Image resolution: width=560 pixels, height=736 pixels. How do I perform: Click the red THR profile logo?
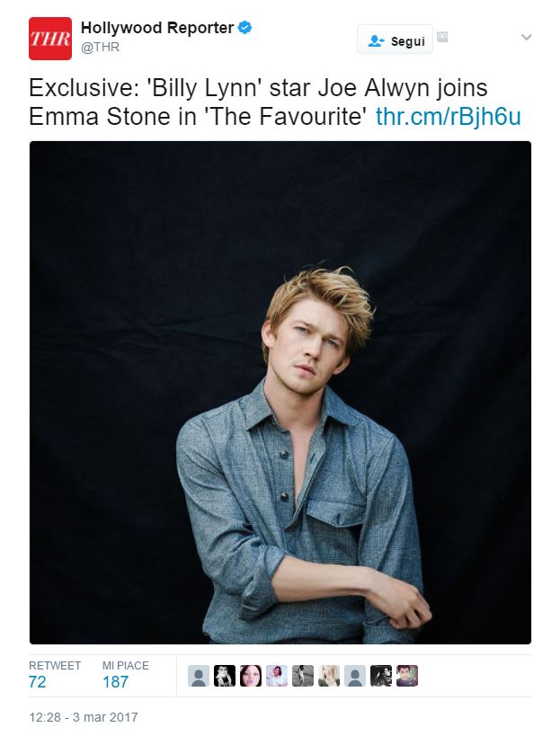click(50, 39)
